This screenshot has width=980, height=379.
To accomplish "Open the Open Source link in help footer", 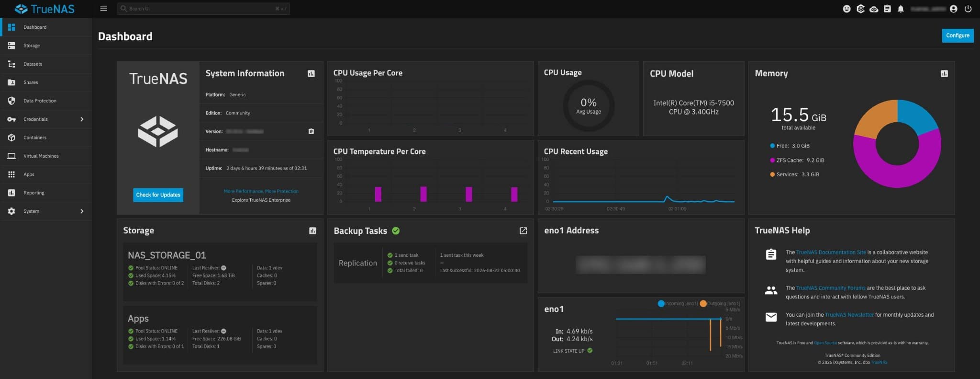I will 825,343.
